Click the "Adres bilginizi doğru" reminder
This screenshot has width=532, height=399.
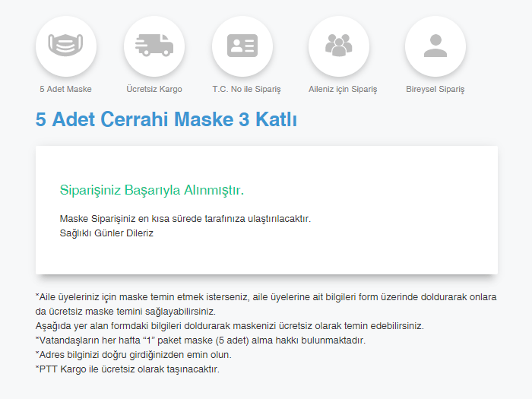coord(133,355)
